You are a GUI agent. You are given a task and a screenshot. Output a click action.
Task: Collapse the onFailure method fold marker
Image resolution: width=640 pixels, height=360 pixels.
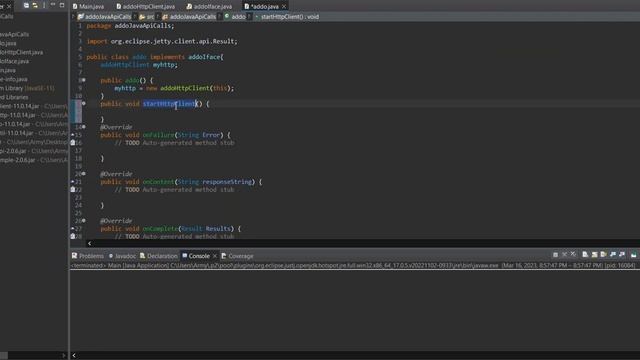pos(84,127)
